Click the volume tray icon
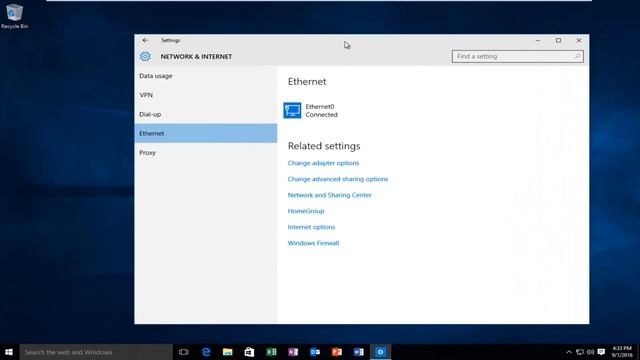This screenshot has width=640, height=360. click(590, 352)
